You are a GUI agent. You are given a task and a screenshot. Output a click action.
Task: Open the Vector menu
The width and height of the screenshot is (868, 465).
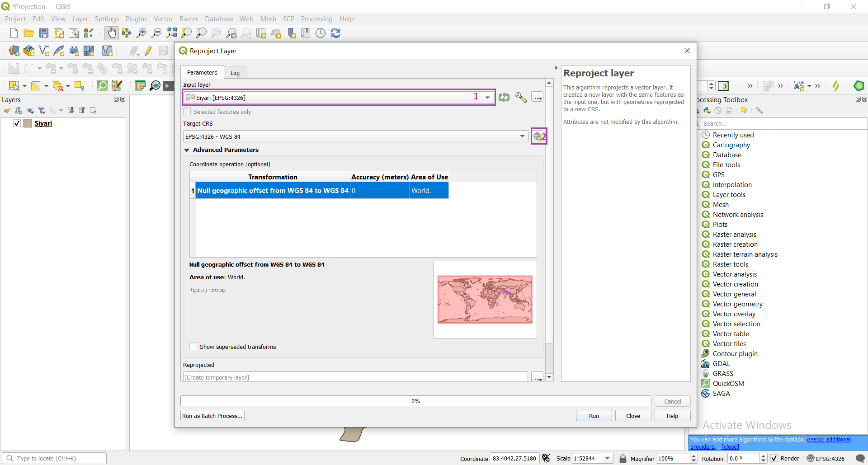[163, 19]
